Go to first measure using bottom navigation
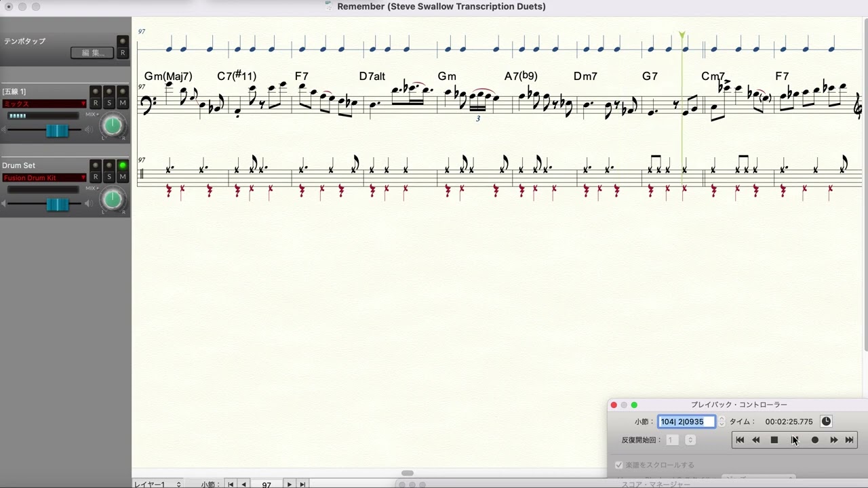 click(231, 484)
